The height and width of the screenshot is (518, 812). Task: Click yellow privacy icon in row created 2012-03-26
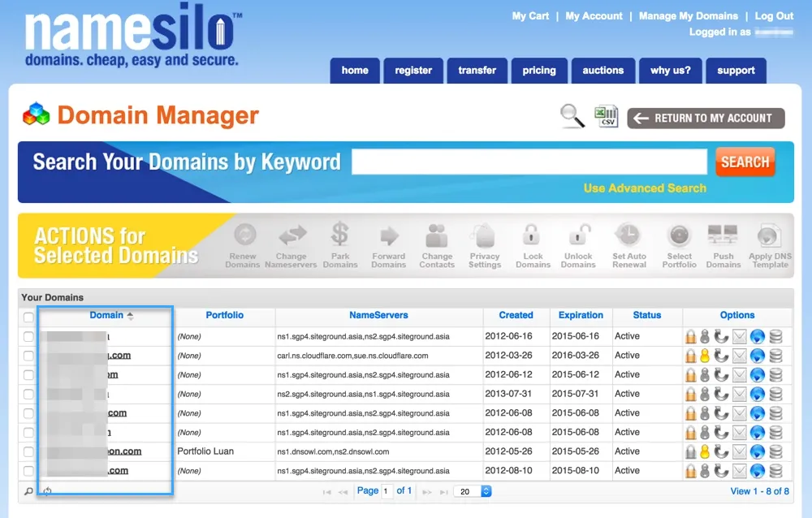[x=705, y=356]
